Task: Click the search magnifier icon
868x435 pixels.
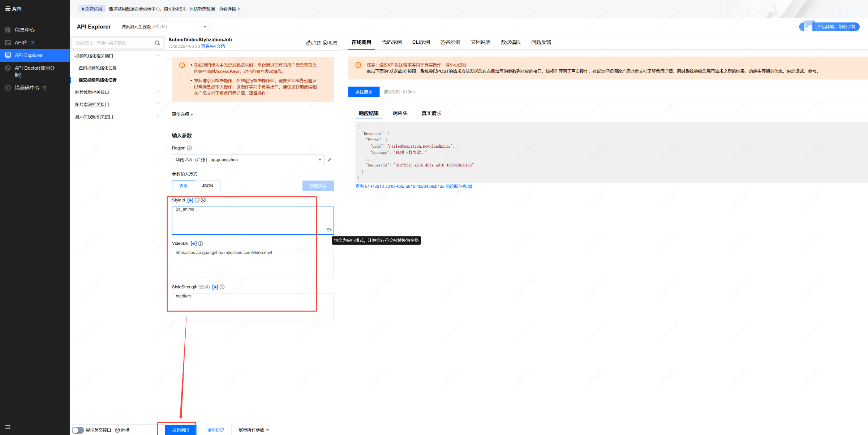Action: [157, 43]
